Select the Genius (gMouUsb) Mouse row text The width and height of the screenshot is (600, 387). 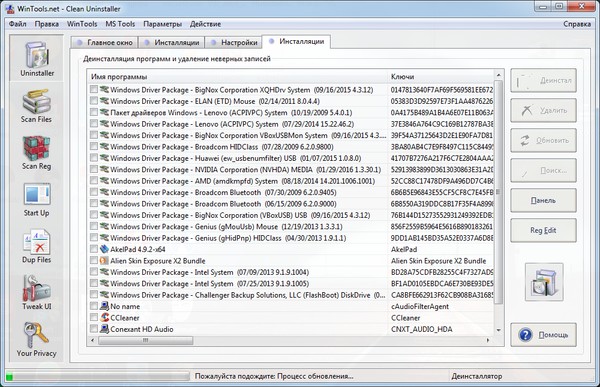[x=227, y=227]
